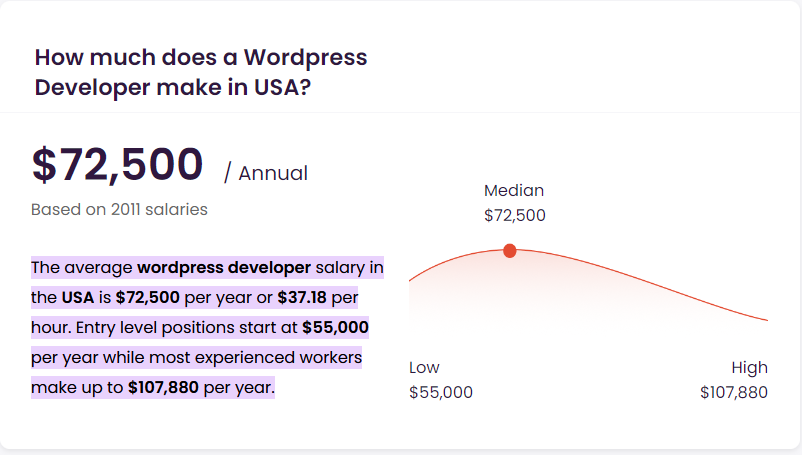Click the heading 'How much does a Wordpress Developer make'
Image resolution: width=802 pixels, height=455 pixels.
200,72
